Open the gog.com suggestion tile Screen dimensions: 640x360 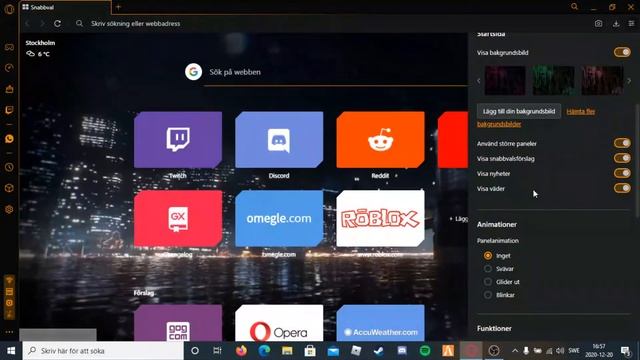tap(178, 323)
